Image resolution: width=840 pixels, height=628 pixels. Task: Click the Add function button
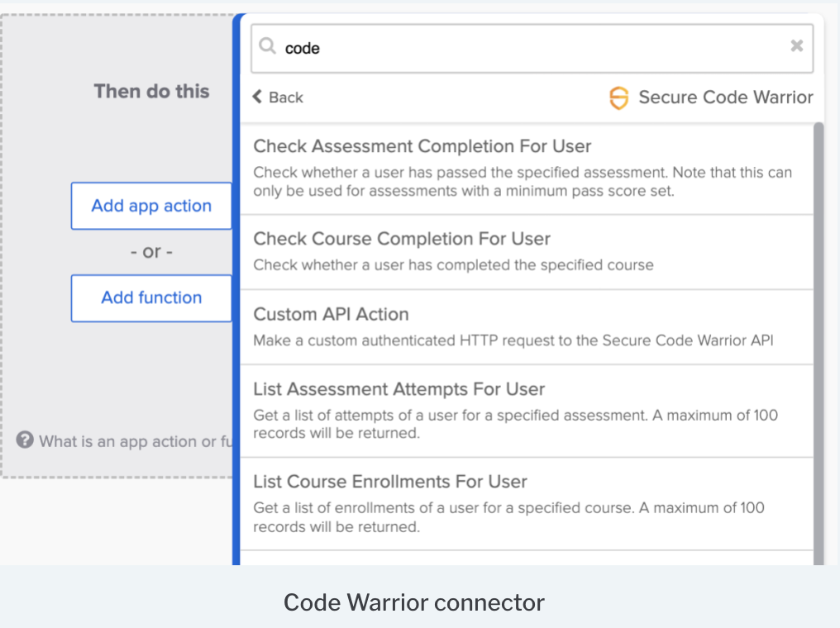[x=151, y=298]
